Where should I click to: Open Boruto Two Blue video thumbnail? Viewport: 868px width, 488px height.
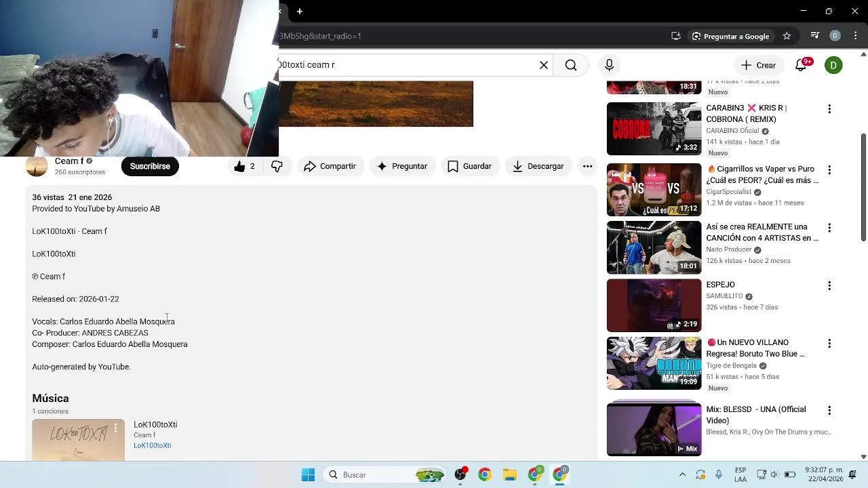654,363
